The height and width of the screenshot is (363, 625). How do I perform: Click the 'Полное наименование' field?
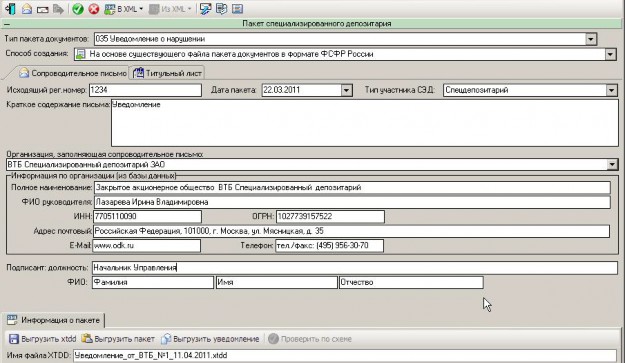(352, 187)
